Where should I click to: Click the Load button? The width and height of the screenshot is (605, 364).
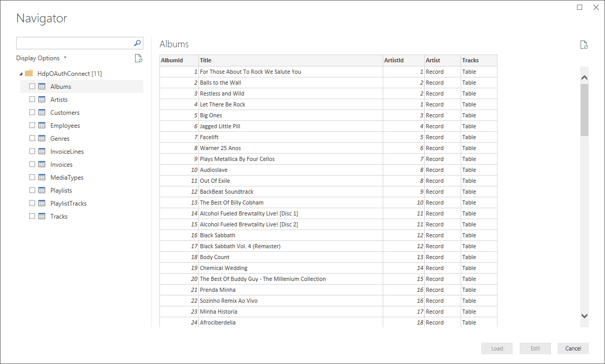[x=497, y=348]
